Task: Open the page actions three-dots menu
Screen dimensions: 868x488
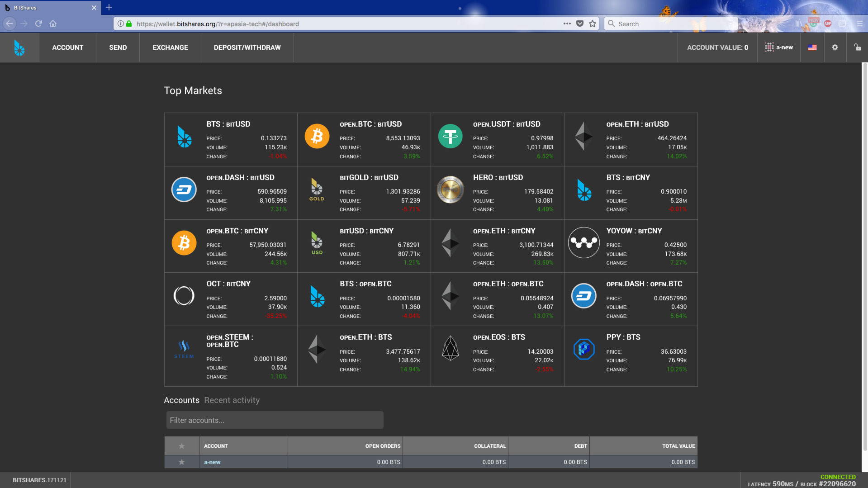Action: coord(567,24)
